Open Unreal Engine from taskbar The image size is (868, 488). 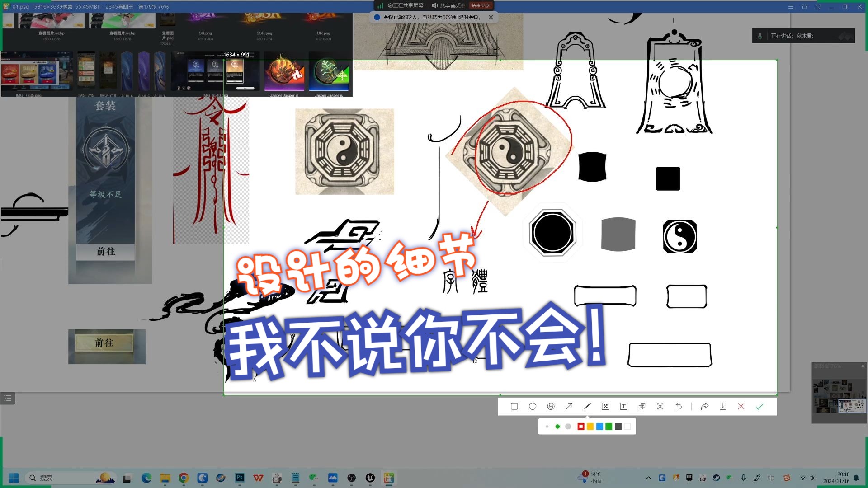click(x=370, y=478)
